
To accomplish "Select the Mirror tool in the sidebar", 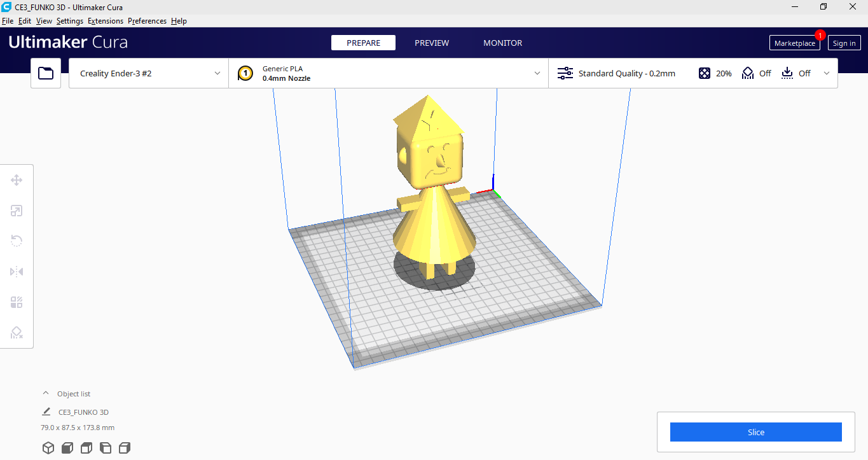I will click(17, 272).
